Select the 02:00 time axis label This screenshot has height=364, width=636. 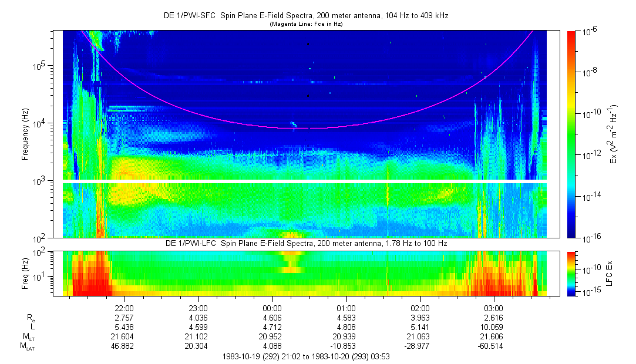tap(420, 308)
